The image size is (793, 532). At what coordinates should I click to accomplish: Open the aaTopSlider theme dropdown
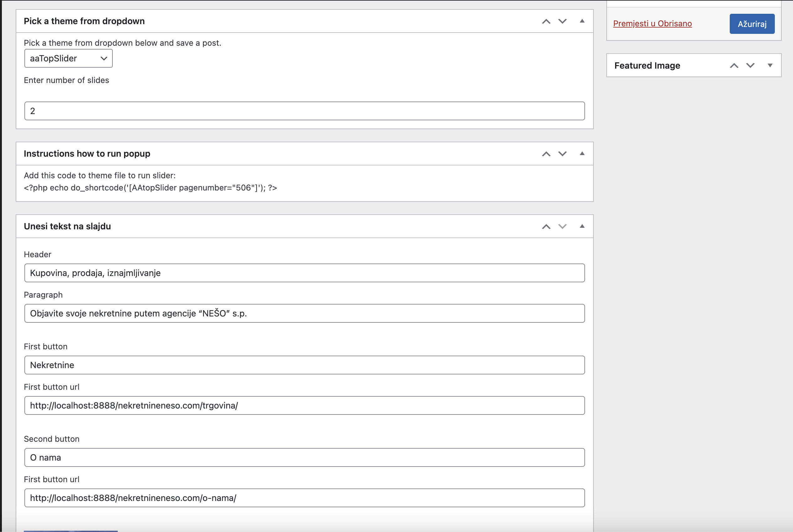coord(68,58)
